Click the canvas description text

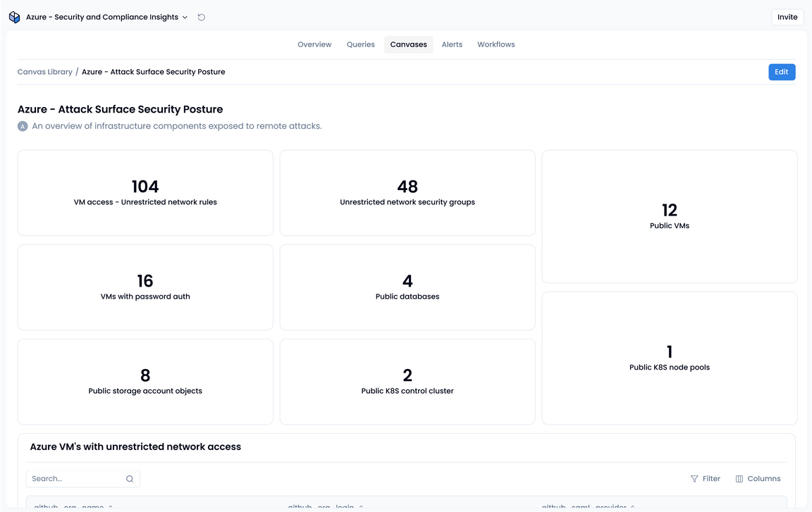tap(177, 126)
